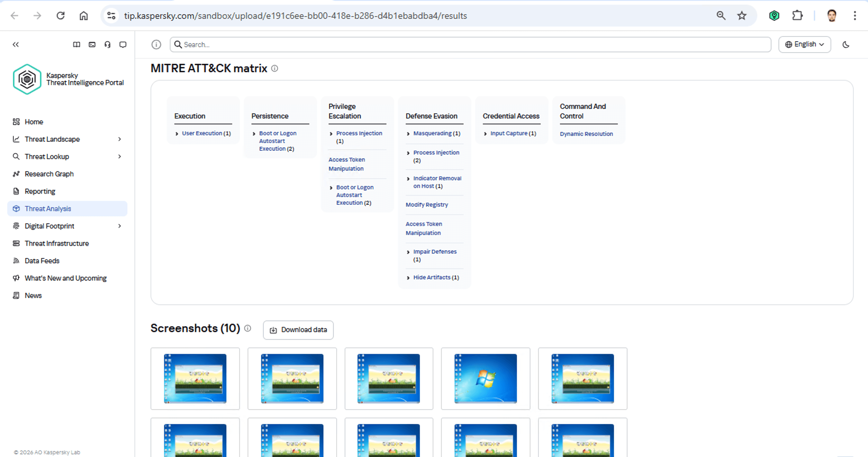Viewport: 868px width, 457px height.
Task: Open Research Graph from sidebar
Action: coord(49,174)
